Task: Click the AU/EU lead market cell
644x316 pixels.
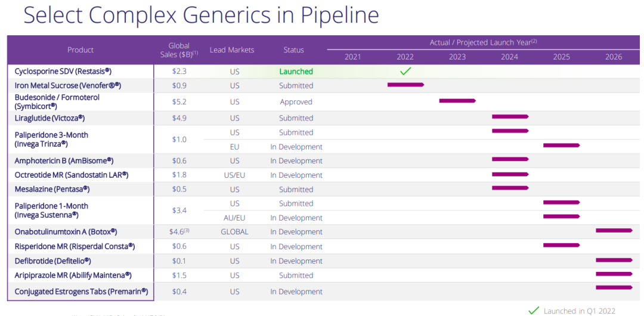Action: (234, 218)
